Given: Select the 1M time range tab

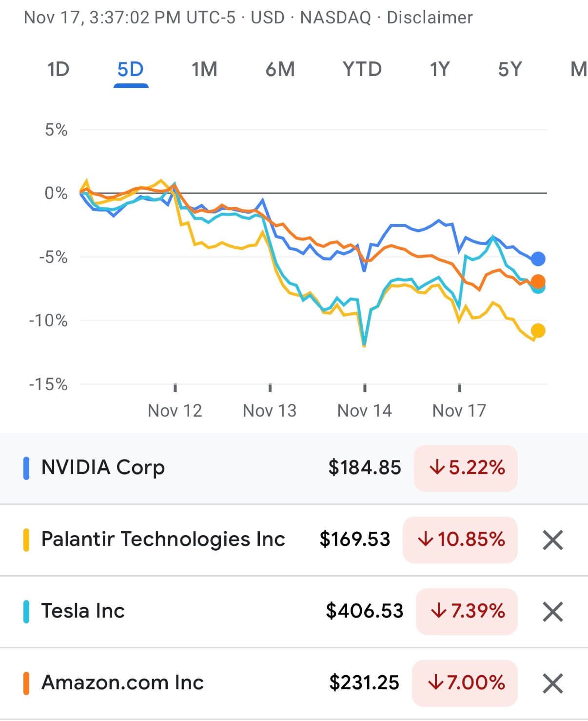Looking at the screenshot, I should [x=204, y=69].
